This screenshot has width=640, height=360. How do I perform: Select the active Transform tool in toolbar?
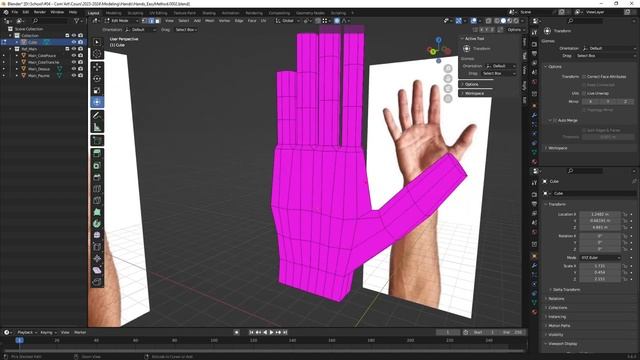(x=97, y=102)
